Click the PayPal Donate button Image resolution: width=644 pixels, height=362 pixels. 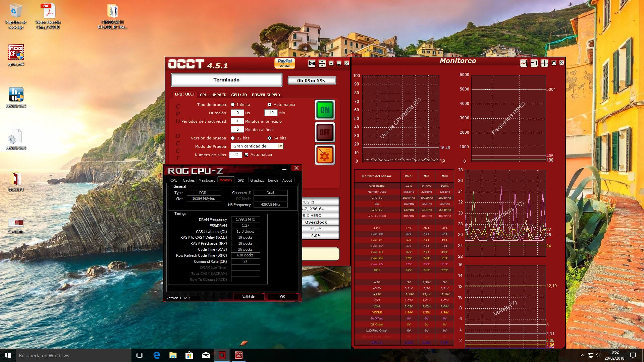285,63
